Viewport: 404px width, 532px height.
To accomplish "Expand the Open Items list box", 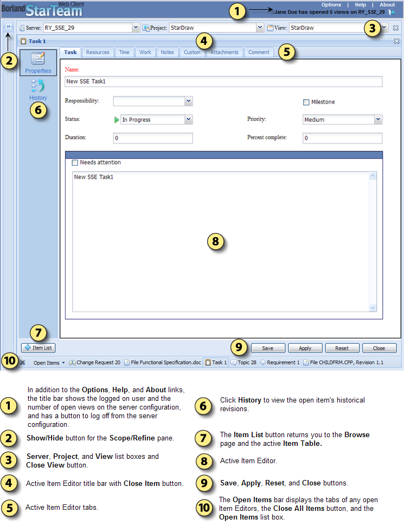I will point(49,362).
